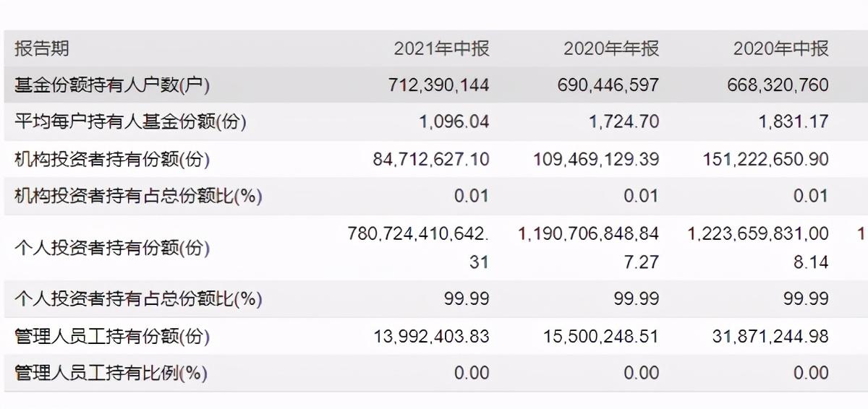Click the 1,096.04 cell
This screenshot has height=409, width=868.
click(x=454, y=121)
